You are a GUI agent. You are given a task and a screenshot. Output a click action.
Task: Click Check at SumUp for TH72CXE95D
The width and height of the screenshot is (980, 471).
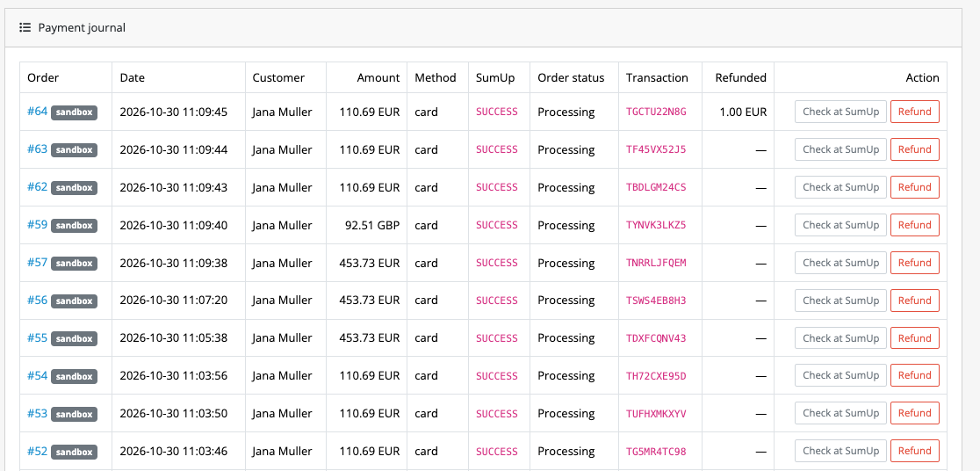(x=840, y=376)
